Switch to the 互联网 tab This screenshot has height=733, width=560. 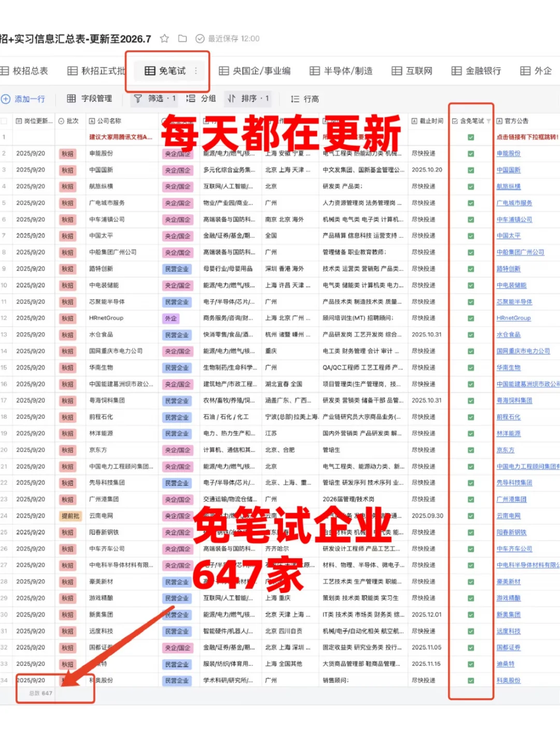pos(412,71)
